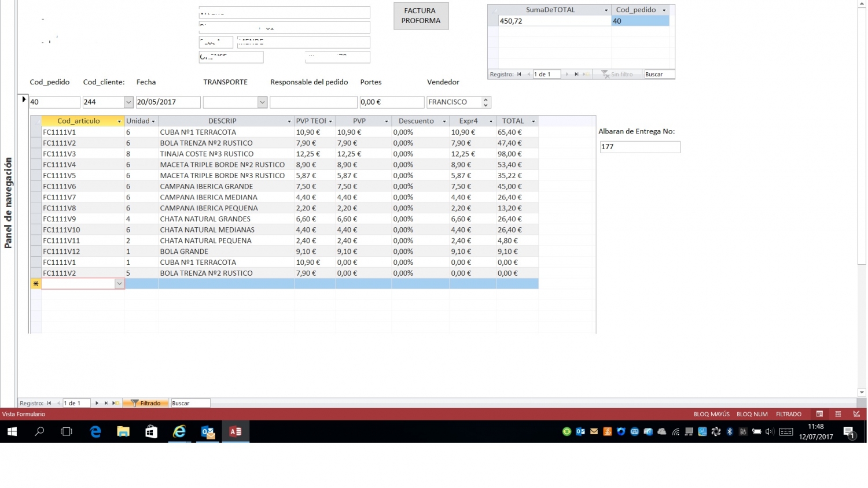Viewport: 868px width, 488px height.
Task: Click the Responsable del pedido field
Action: (x=313, y=102)
